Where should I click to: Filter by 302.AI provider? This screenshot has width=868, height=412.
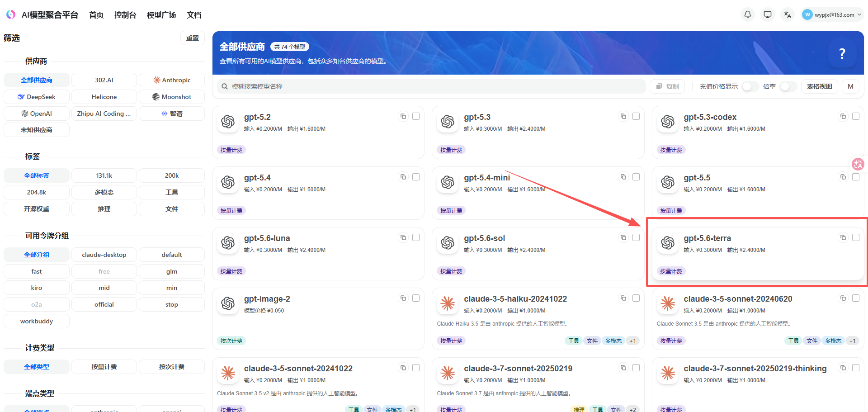pyautogui.click(x=104, y=80)
